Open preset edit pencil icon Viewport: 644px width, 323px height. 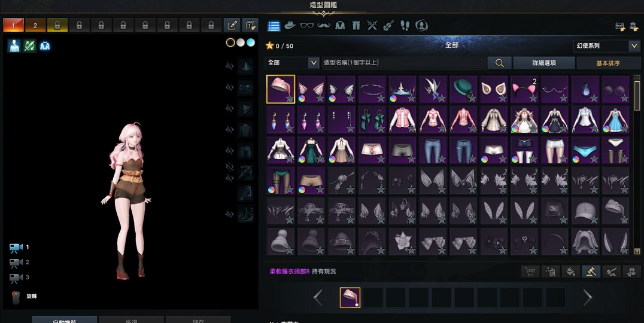tap(232, 26)
